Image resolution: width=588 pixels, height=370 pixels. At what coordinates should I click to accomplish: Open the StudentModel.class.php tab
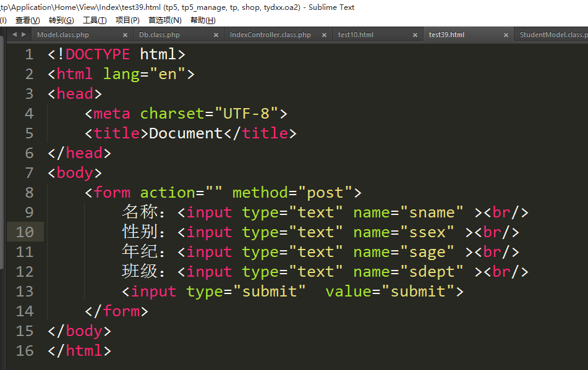coord(553,35)
